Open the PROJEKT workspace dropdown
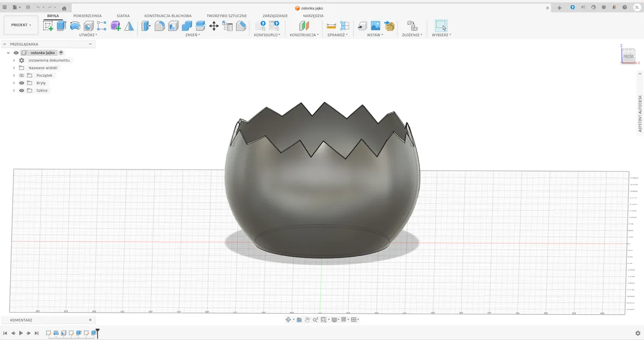Viewport: 644px width, 340px height. pyautogui.click(x=21, y=25)
